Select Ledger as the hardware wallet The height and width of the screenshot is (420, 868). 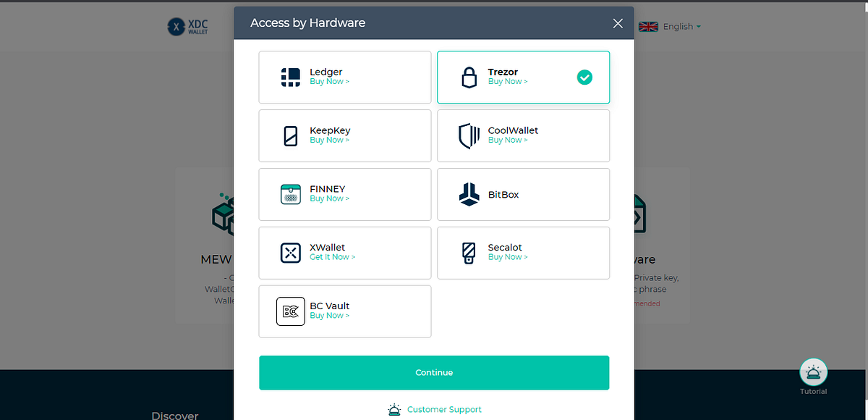pyautogui.click(x=345, y=77)
